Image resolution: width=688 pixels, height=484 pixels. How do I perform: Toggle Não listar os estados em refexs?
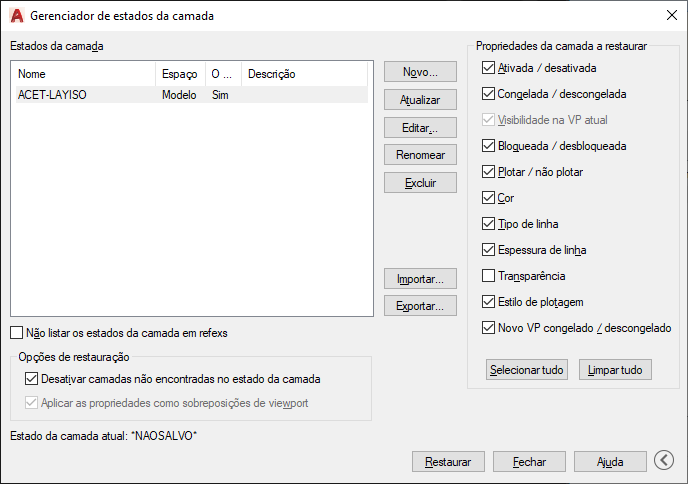click(17, 333)
